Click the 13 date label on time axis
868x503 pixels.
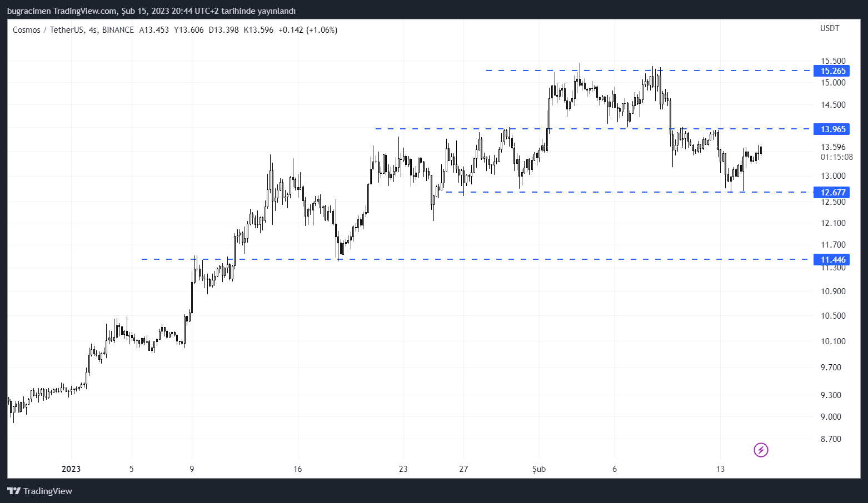[720, 469]
